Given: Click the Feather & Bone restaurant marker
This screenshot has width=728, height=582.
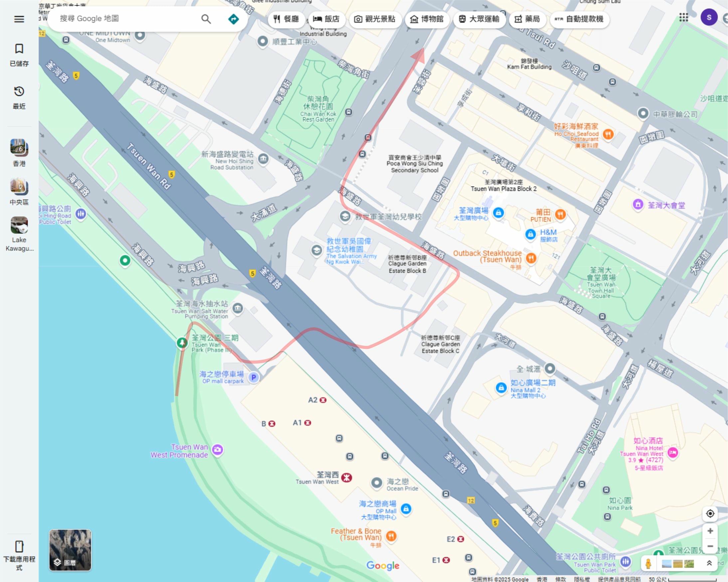Looking at the screenshot, I should pos(391,536).
